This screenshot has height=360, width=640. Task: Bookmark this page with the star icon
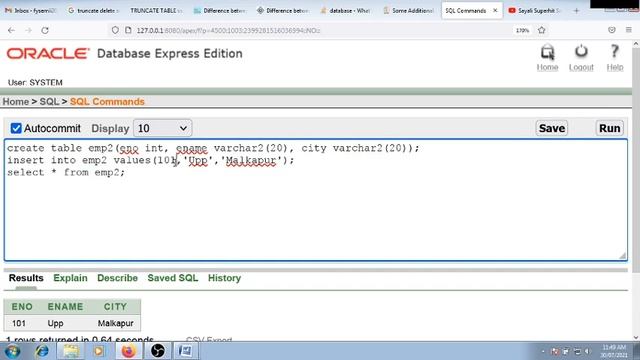542,30
